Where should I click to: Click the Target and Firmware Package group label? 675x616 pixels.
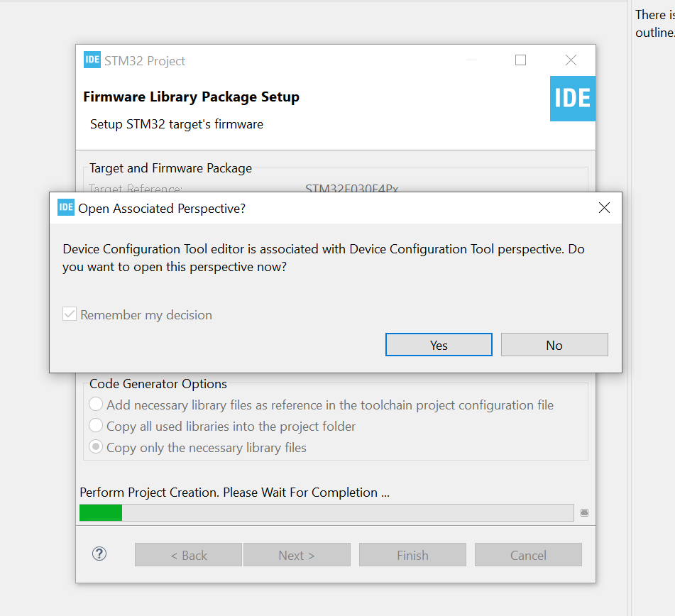point(170,168)
